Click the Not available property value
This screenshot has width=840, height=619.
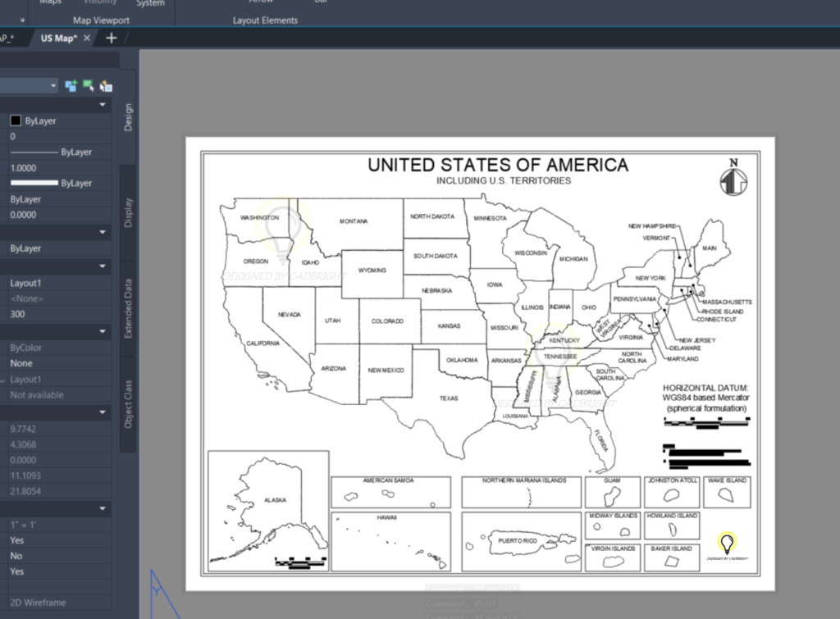[37, 394]
